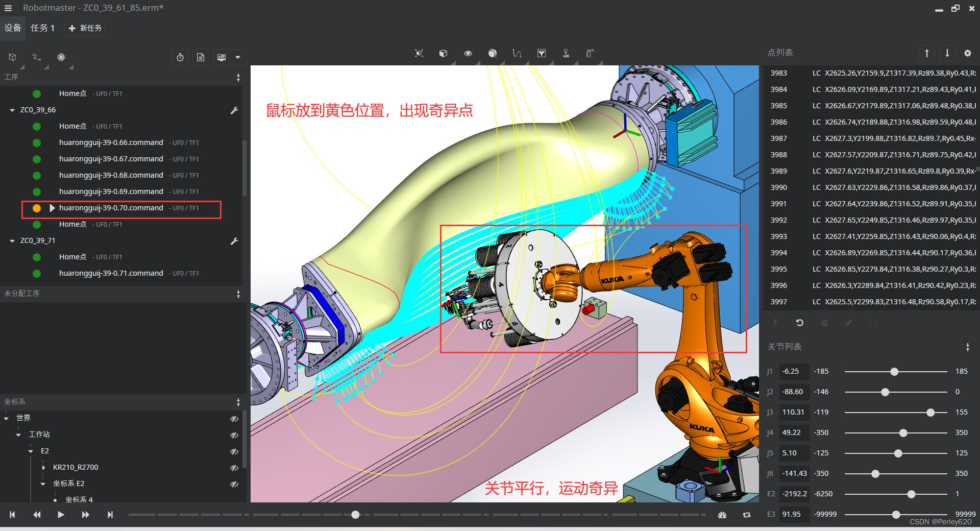Select huarongguij-39-0.71.command operation
This screenshot has height=531, width=980.
coord(111,273)
